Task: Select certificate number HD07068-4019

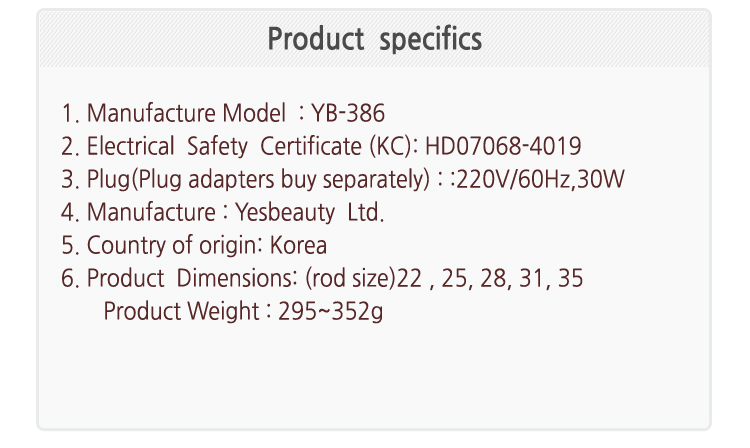Action: coord(503,147)
